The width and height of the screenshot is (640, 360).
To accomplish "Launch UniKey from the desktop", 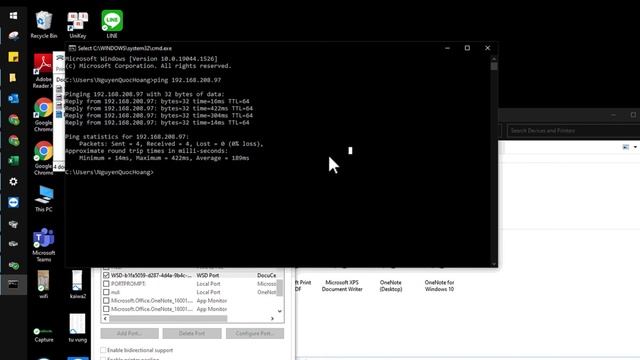I will tap(78, 24).
